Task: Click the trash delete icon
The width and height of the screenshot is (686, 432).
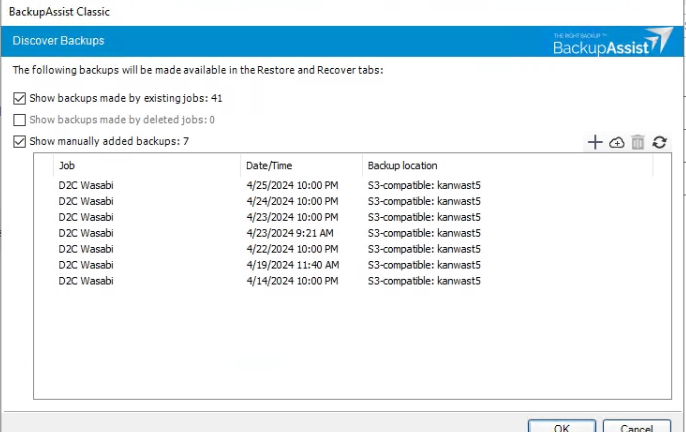Action: click(x=638, y=142)
